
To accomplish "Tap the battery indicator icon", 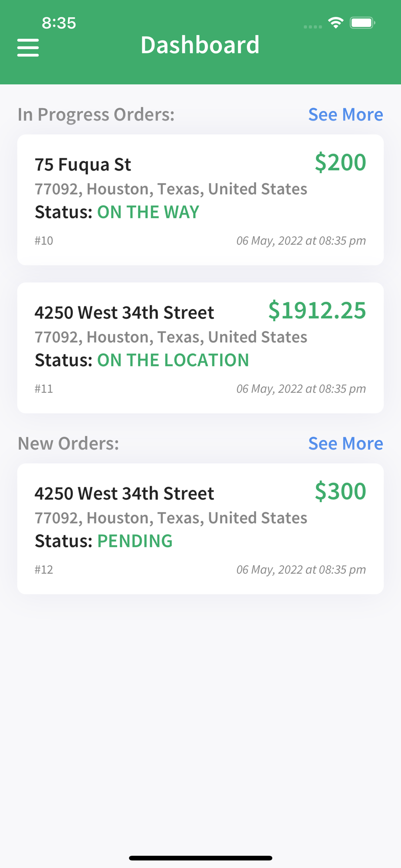I will (x=362, y=23).
